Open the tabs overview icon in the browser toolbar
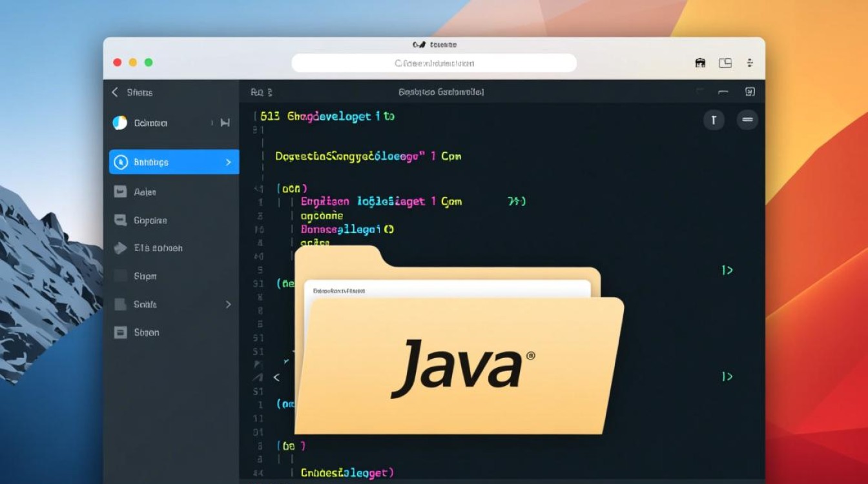The height and width of the screenshot is (484, 868). pos(725,62)
